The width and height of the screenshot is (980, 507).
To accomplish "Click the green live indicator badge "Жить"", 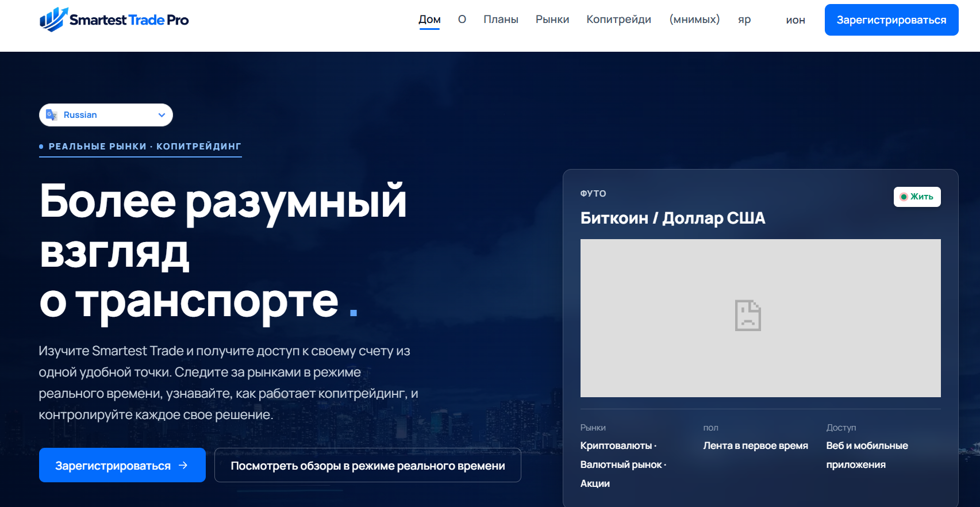I will 917,197.
